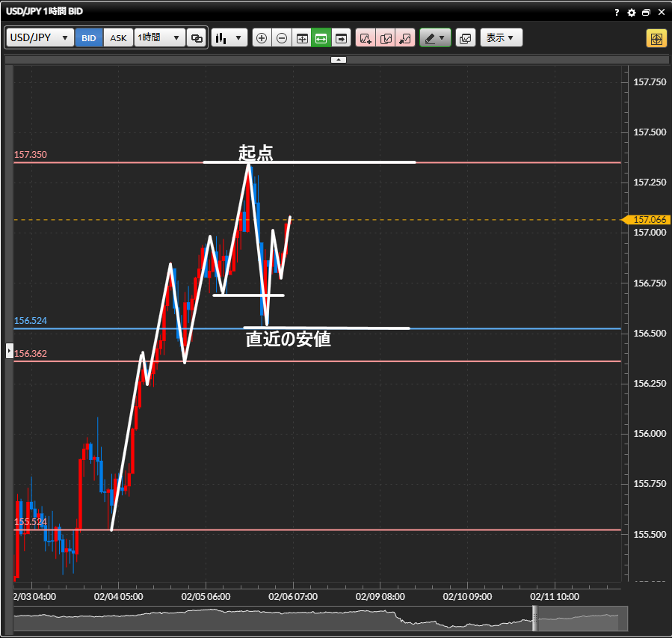Click the reset zoom icon
This screenshot has width=672, height=638.
[302, 37]
